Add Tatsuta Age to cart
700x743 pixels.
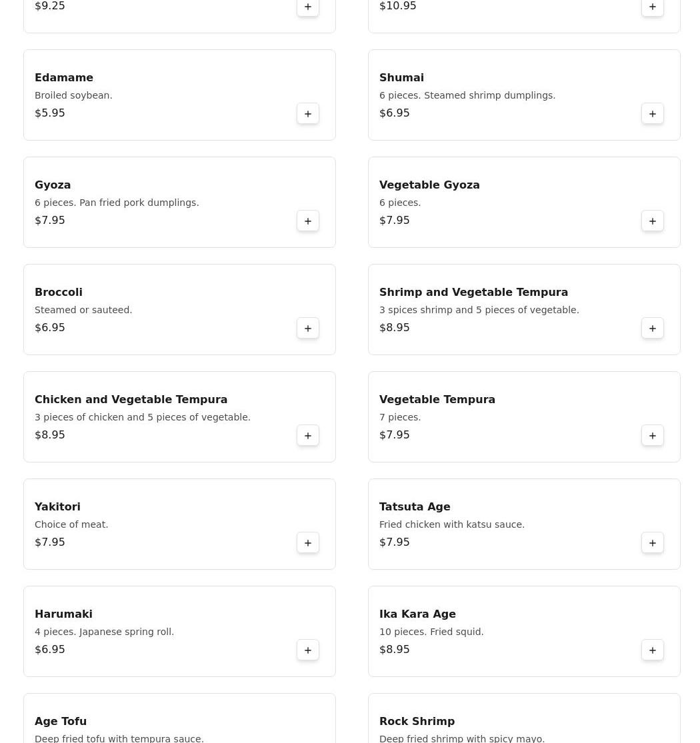tap(653, 543)
